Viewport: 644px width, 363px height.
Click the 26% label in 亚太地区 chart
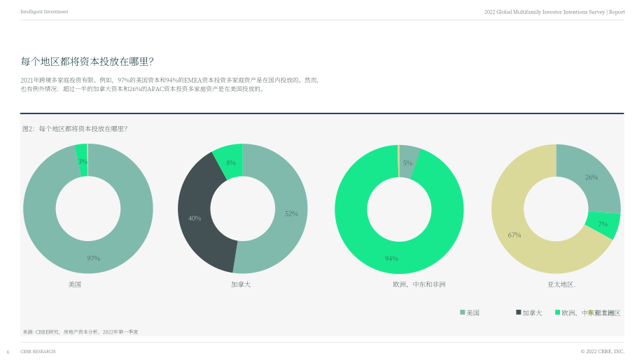tap(591, 177)
